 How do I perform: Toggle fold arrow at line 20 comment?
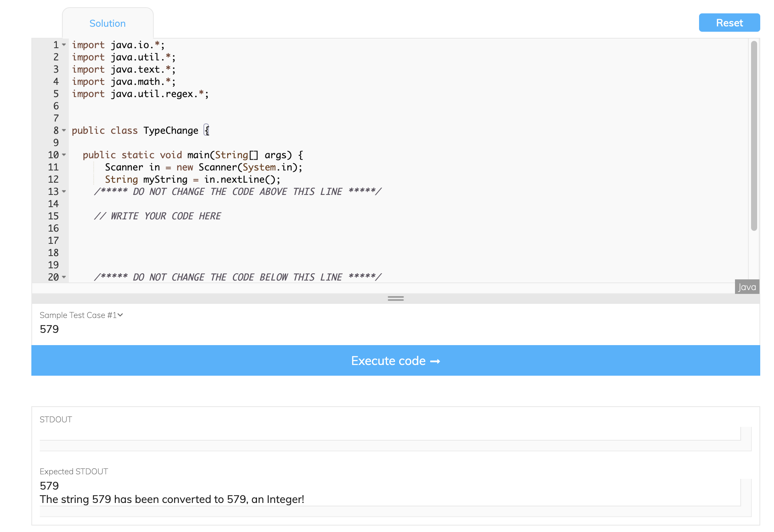pos(64,277)
